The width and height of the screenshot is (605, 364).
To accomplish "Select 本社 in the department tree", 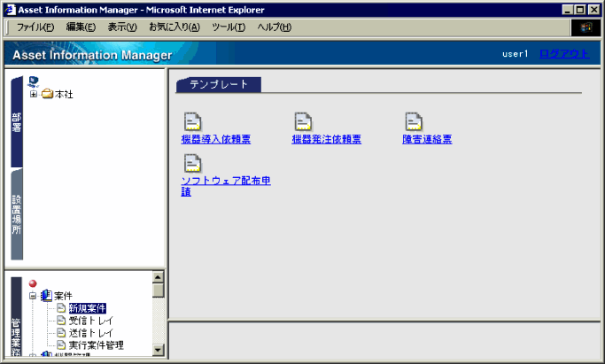I will click(64, 94).
